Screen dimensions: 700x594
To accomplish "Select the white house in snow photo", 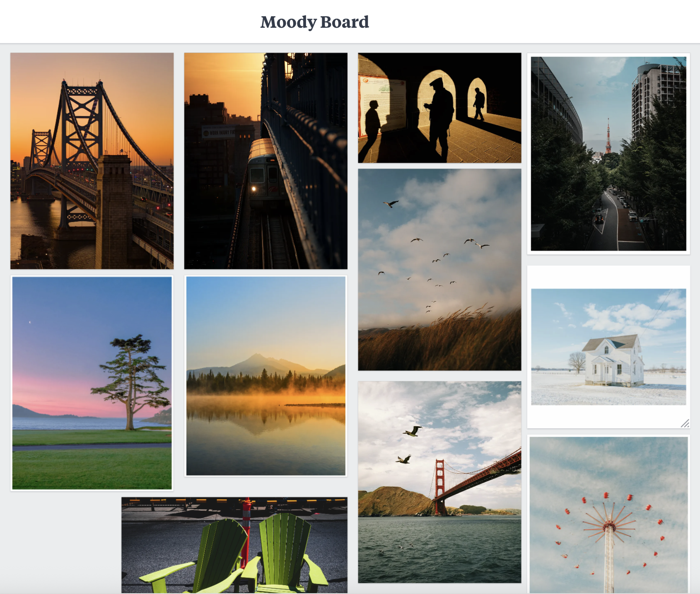I will click(x=608, y=347).
